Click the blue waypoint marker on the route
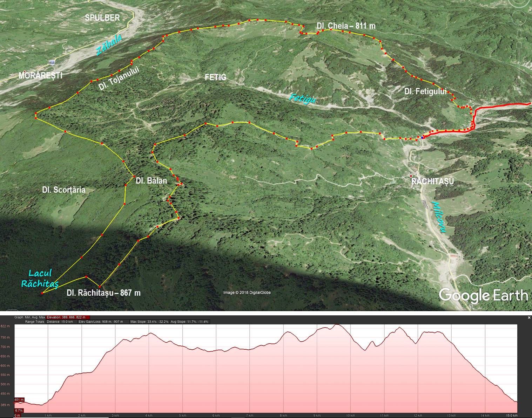 coord(423,137)
